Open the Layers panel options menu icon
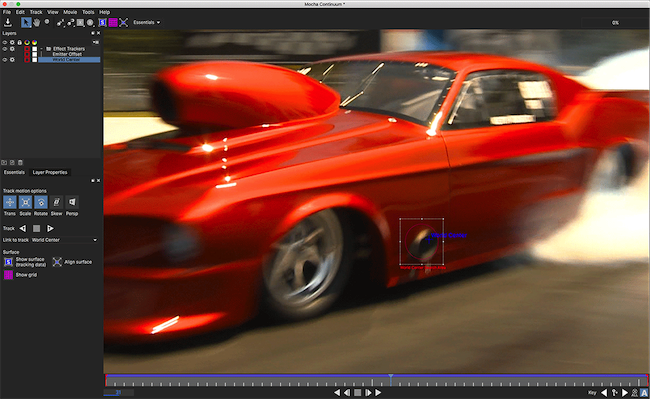 click(x=96, y=42)
